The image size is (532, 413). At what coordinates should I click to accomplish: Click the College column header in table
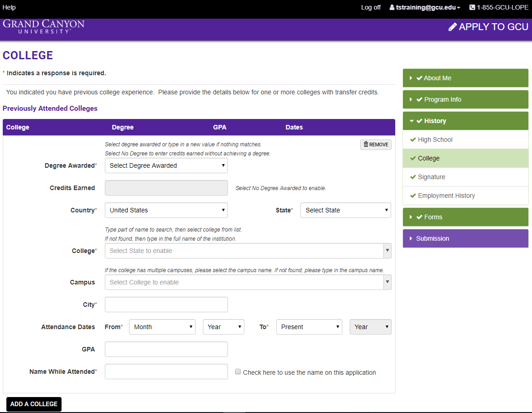pos(18,127)
